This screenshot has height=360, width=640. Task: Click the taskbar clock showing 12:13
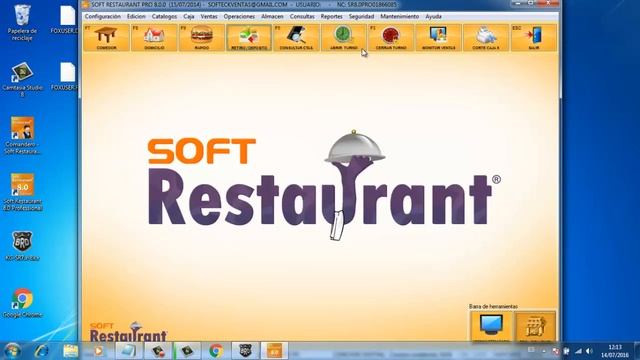(614, 351)
